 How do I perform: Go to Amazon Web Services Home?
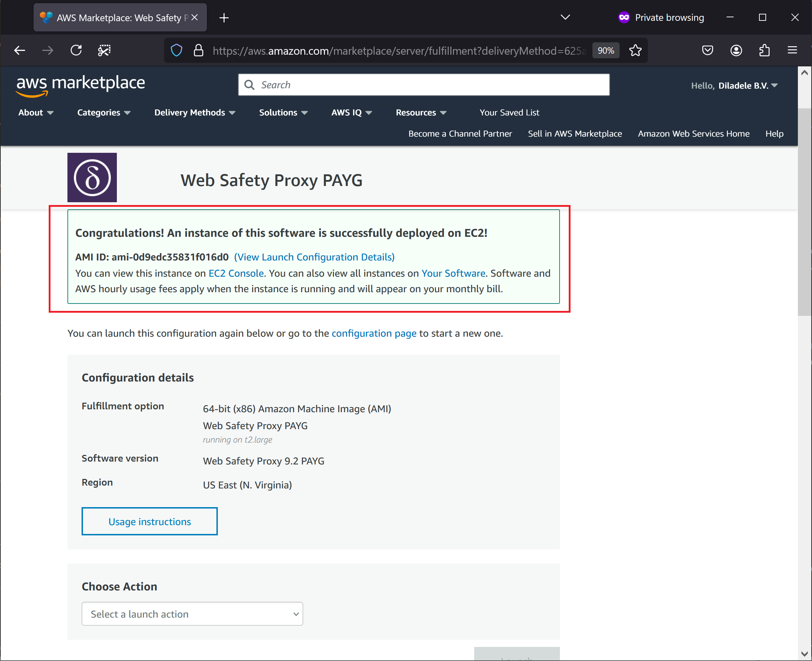coord(693,134)
